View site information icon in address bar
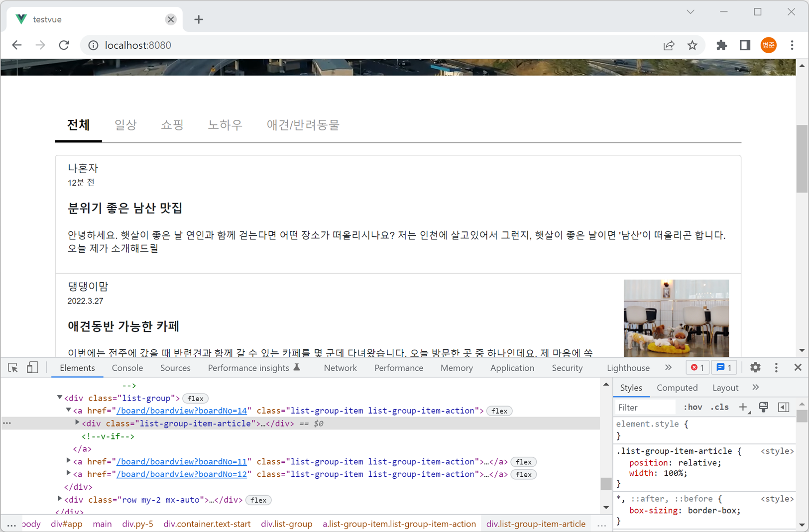809x532 pixels. tap(93, 45)
